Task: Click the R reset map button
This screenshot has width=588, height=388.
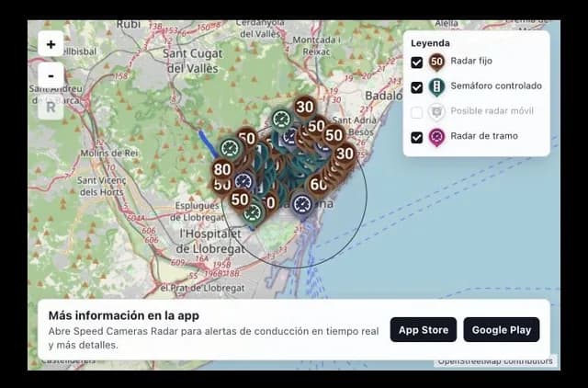Action: pyautogui.click(x=51, y=108)
